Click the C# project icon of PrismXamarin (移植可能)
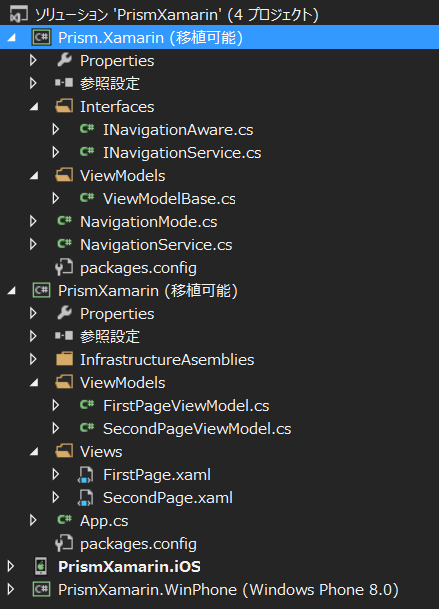 click(41, 291)
